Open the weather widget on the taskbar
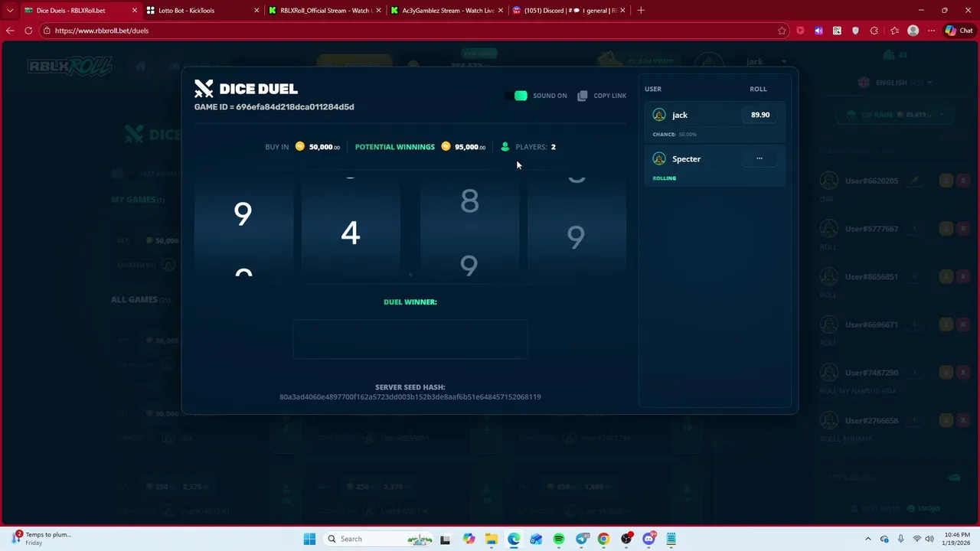 (42, 539)
